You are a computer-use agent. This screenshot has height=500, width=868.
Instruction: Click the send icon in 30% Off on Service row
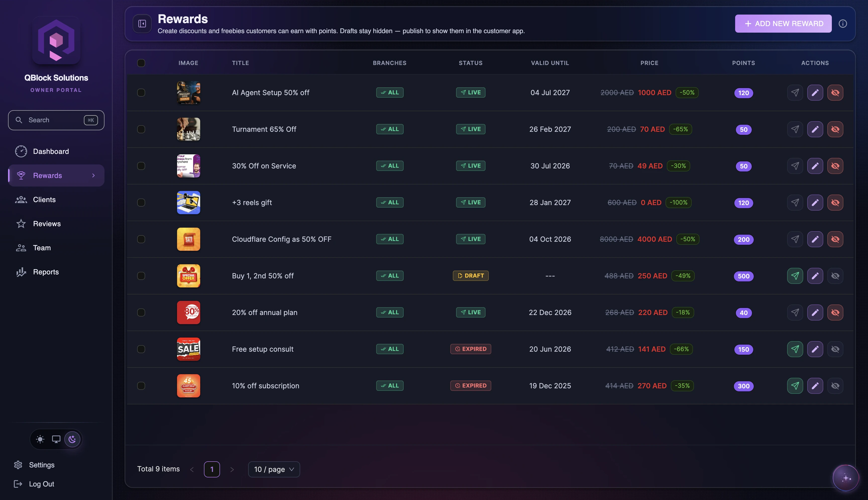(x=795, y=166)
